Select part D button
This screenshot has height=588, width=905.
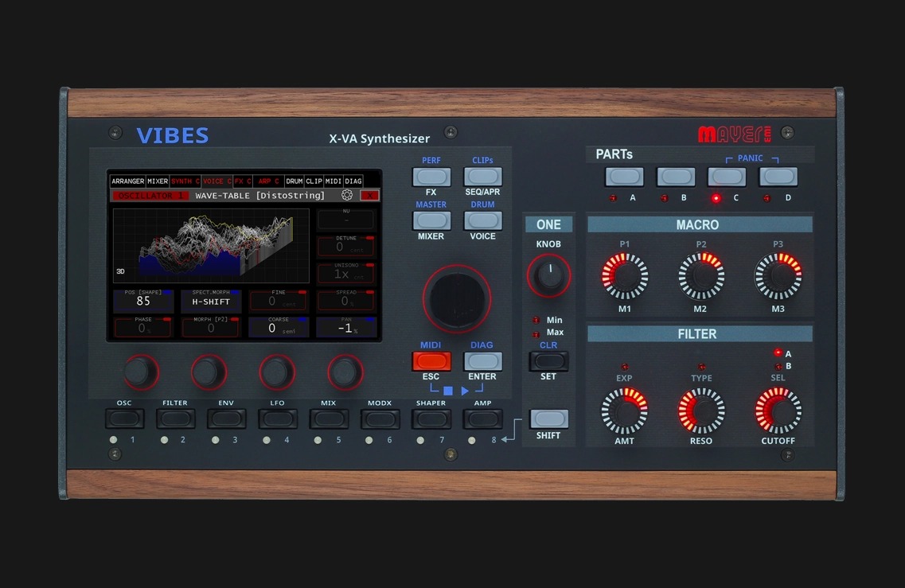tap(778, 177)
